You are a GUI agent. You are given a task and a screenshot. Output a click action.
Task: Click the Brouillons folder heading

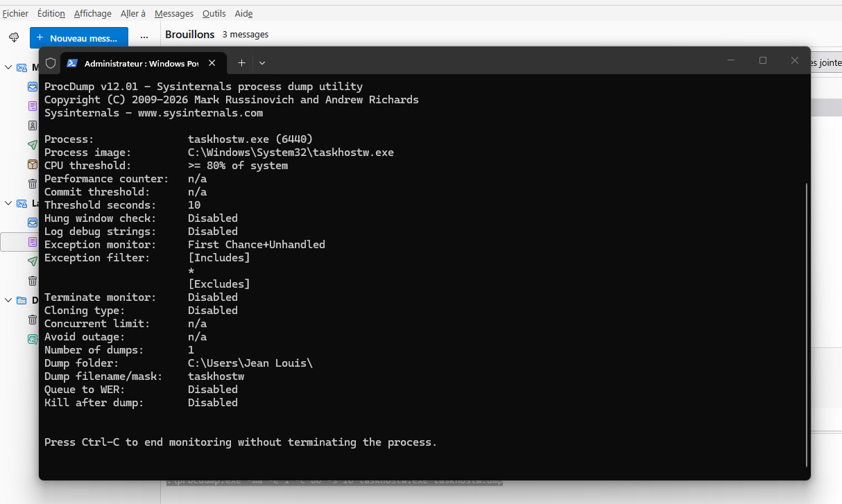pyautogui.click(x=189, y=34)
